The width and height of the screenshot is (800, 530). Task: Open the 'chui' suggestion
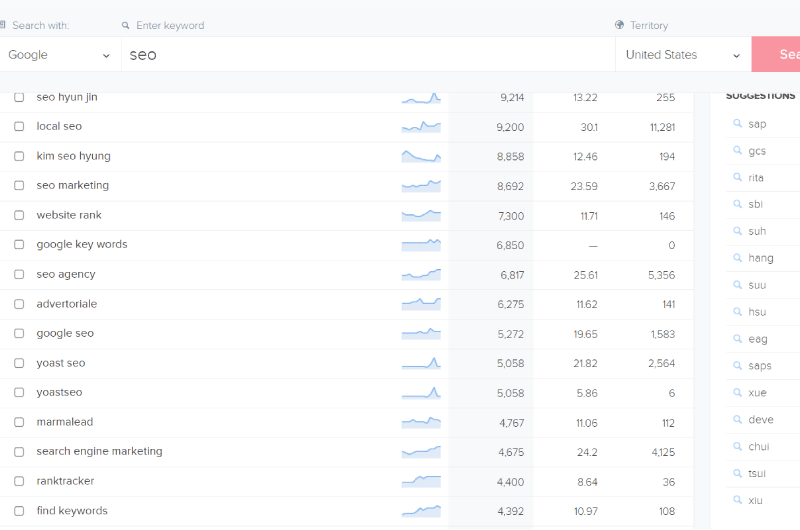click(x=759, y=446)
